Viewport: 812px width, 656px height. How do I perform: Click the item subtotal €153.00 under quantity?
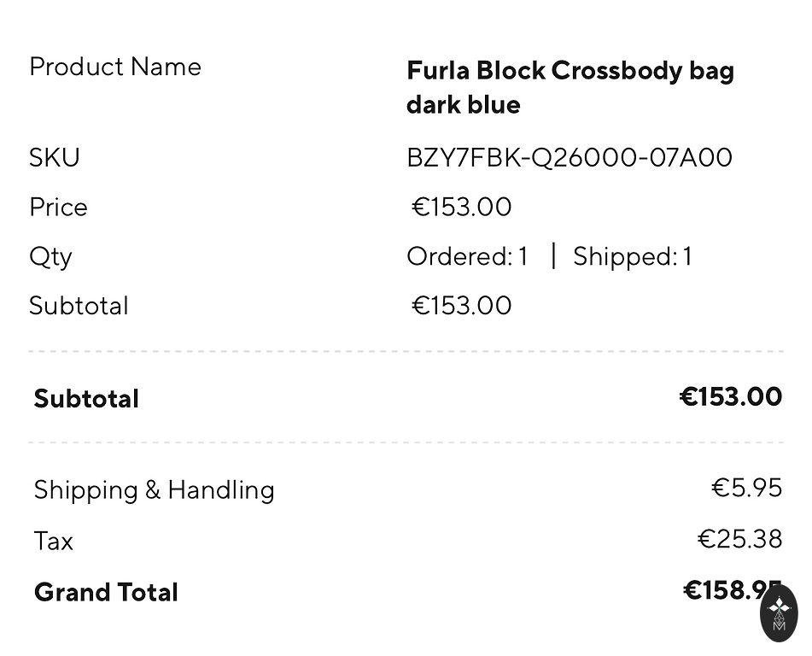coord(462,306)
